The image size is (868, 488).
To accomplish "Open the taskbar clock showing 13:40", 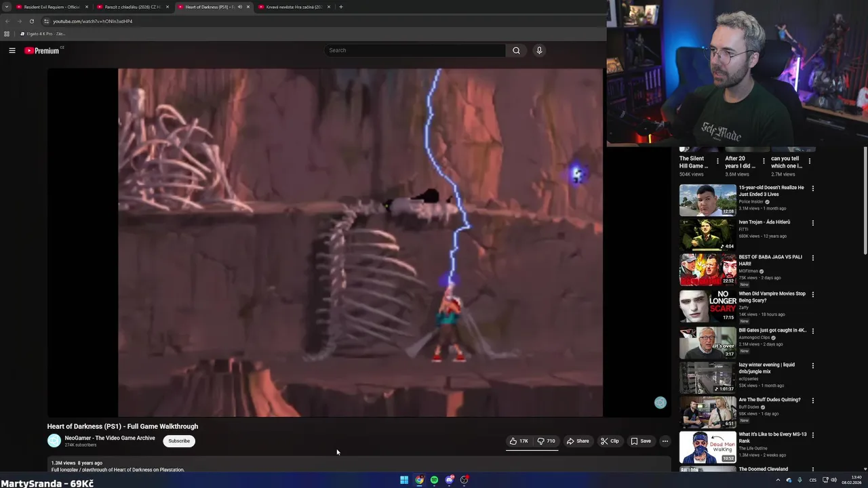I will point(851,480).
